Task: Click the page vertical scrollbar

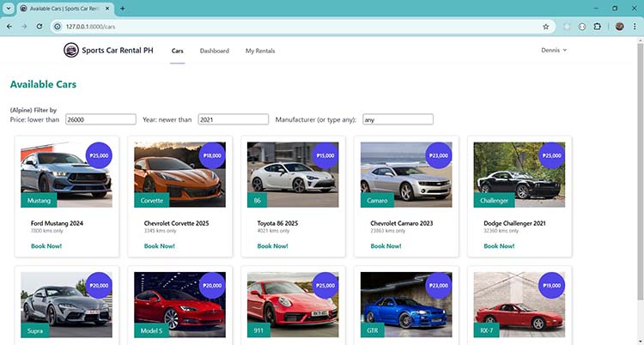Action: tap(640, 172)
